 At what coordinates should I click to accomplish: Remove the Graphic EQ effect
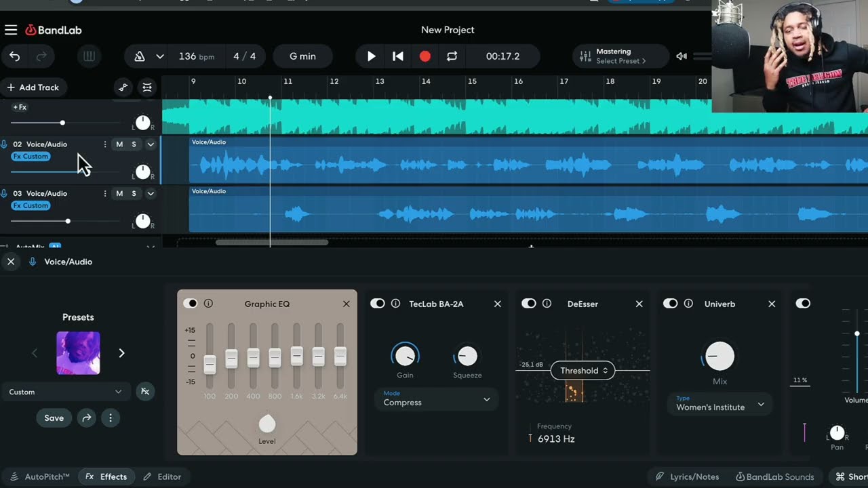(347, 304)
